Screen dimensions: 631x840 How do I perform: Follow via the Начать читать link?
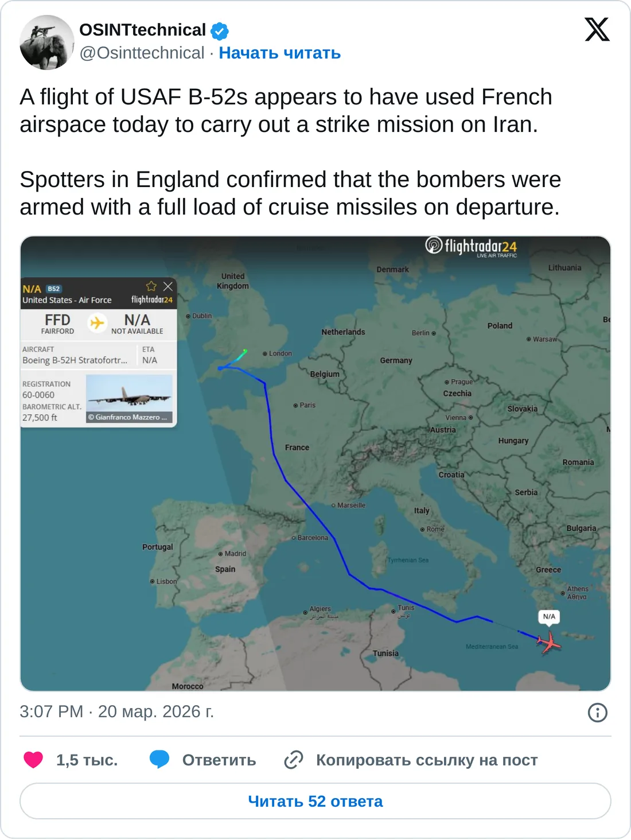[279, 53]
